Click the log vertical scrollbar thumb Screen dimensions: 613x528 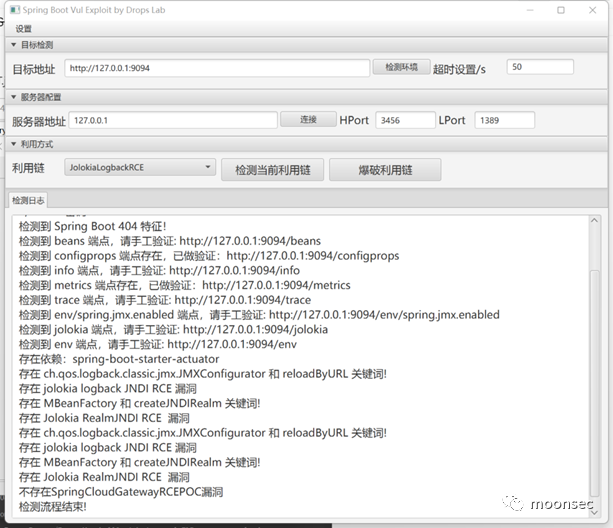pyautogui.click(x=594, y=383)
